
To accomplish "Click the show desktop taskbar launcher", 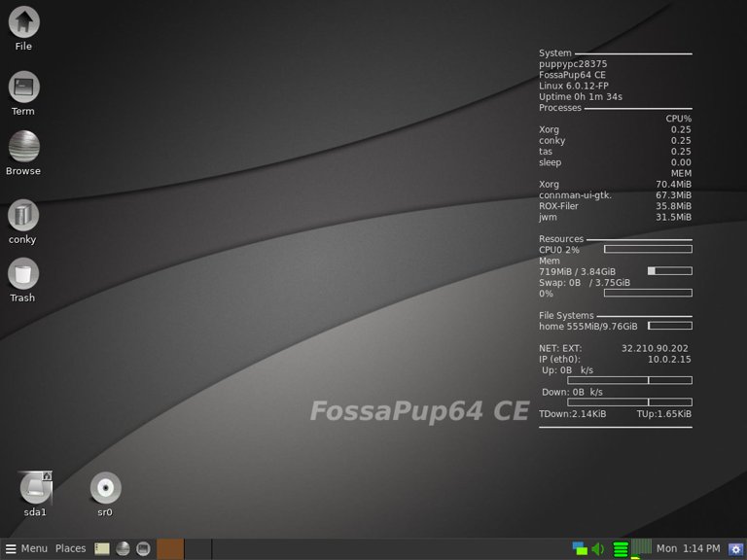I will point(102,548).
